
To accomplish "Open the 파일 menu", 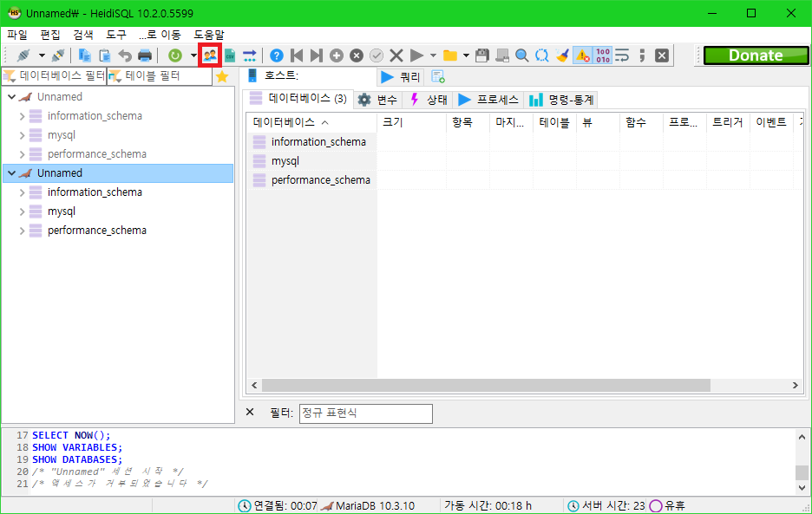I will (17, 35).
